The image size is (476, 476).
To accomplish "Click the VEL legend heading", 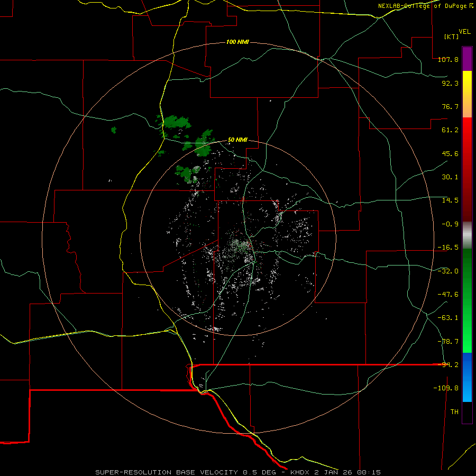I will (465, 32).
